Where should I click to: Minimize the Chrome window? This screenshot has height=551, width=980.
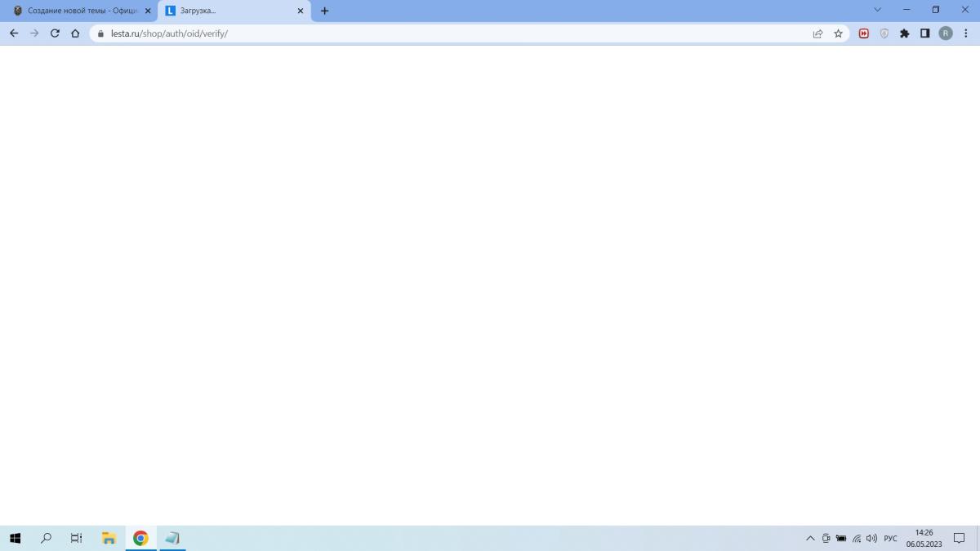coord(907,10)
